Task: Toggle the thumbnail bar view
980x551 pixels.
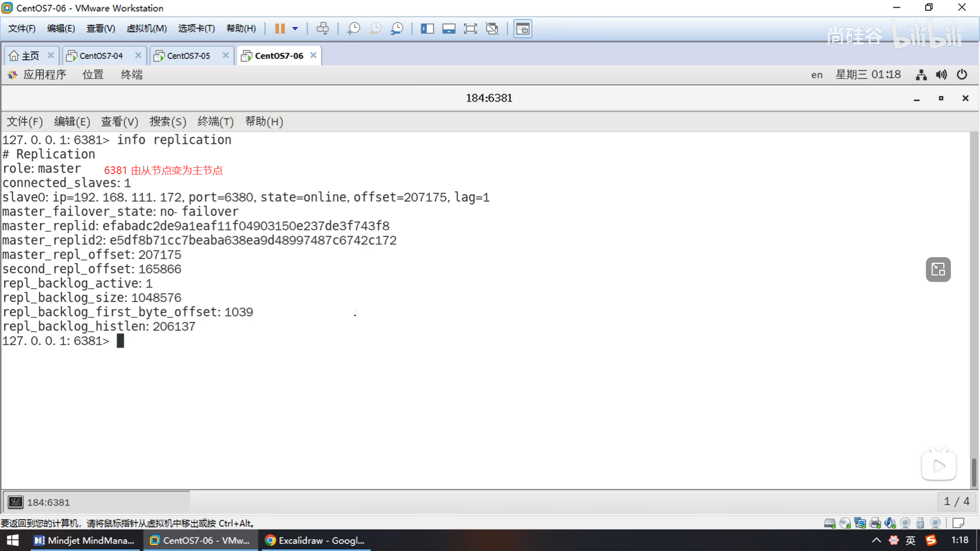Action: 449,29
